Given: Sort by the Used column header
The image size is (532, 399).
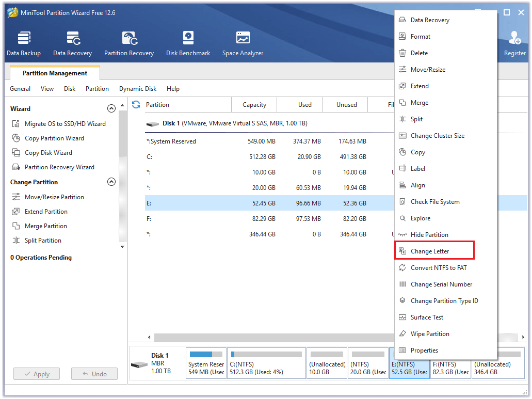Looking at the screenshot, I should point(300,104).
